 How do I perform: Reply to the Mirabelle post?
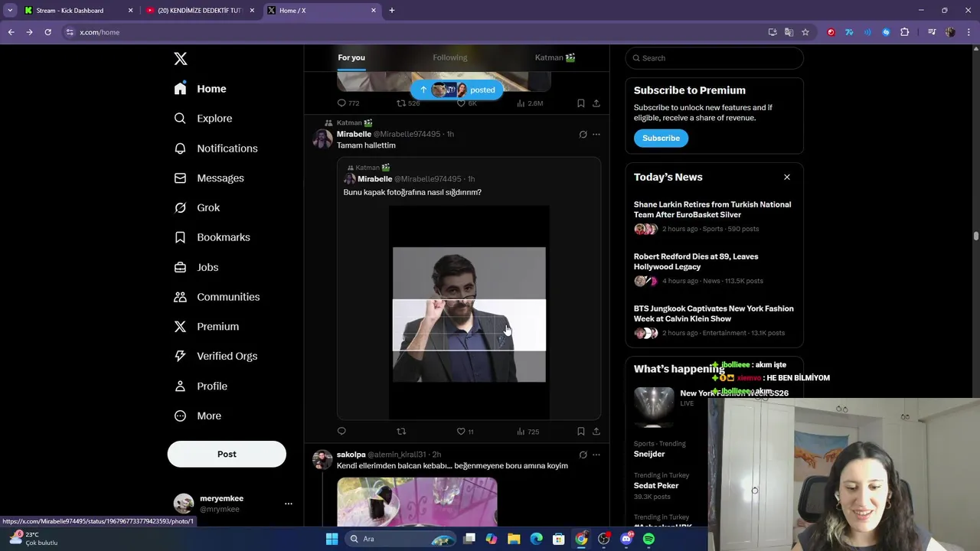point(341,432)
